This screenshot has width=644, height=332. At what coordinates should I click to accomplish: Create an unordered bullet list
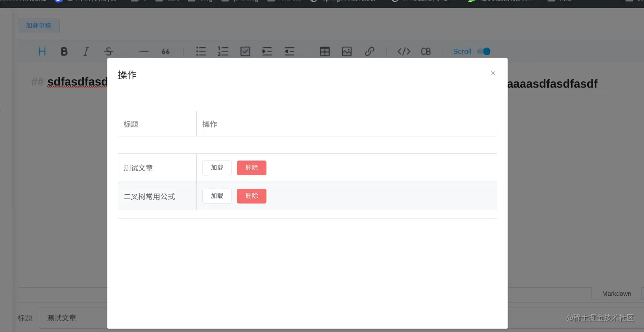(201, 51)
